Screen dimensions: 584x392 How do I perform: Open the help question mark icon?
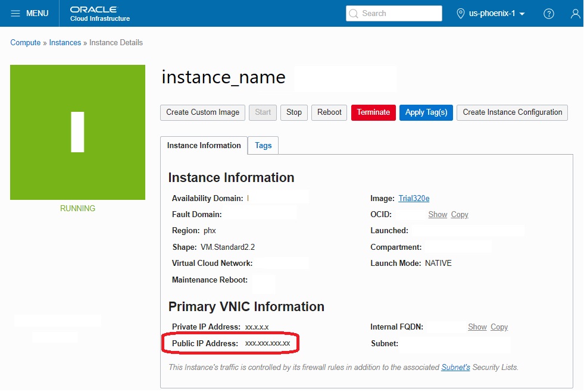click(x=549, y=13)
